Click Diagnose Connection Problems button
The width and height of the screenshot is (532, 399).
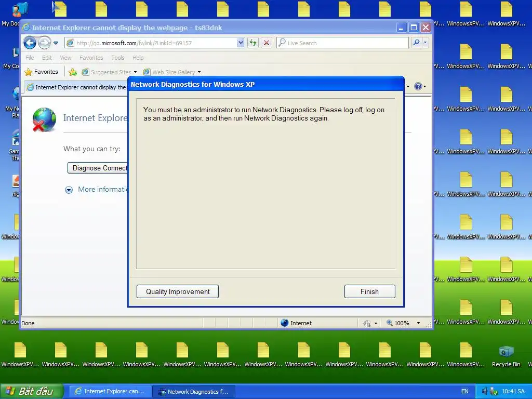98,168
